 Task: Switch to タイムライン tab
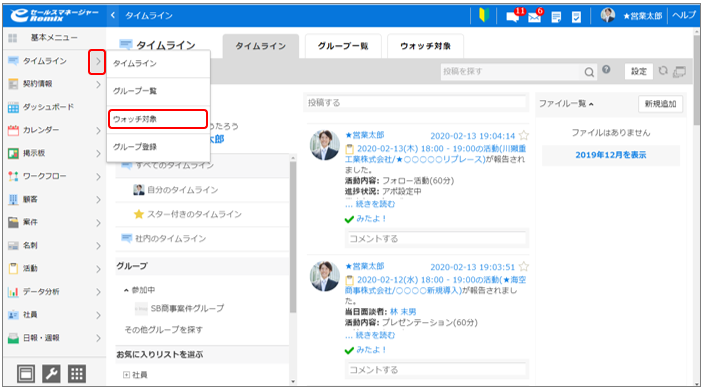coord(261,46)
